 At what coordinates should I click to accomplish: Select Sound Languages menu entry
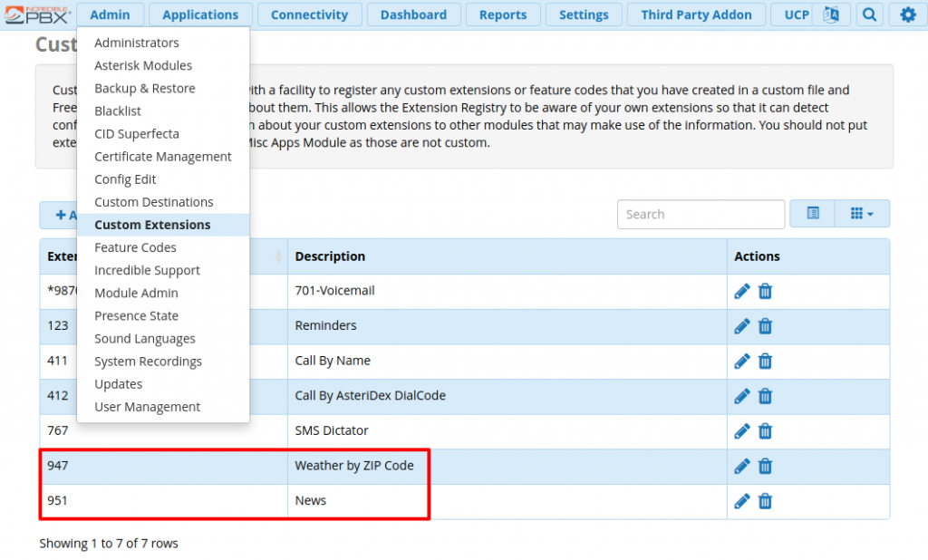click(x=163, y=339)
